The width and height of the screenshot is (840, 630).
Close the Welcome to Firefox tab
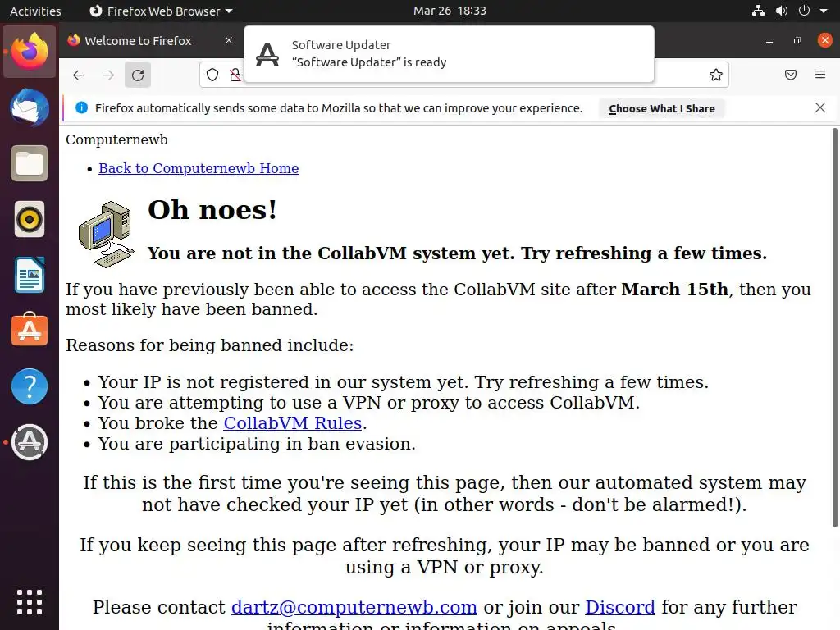[x=229, y=41]
